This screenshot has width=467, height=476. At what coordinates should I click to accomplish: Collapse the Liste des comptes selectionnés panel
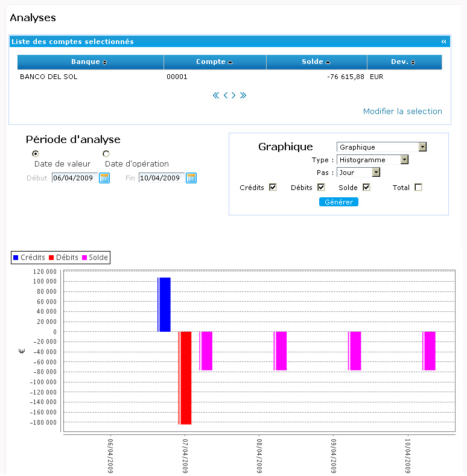443,42
